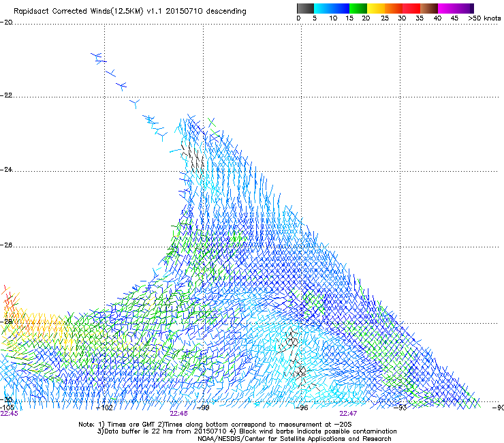
Task: Click the gray 0-5 knots color swatch
Action: [305, 8]
